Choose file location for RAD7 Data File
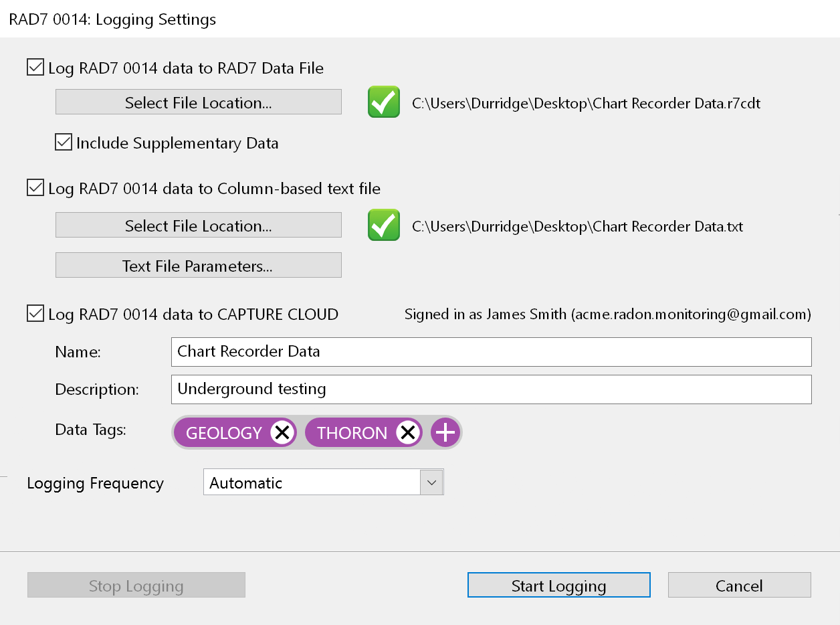840x625 pixels. (x=199, y=102)
